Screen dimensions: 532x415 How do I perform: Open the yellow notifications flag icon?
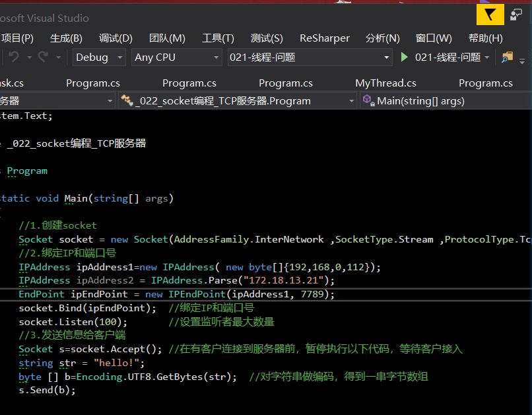[490, 15]
